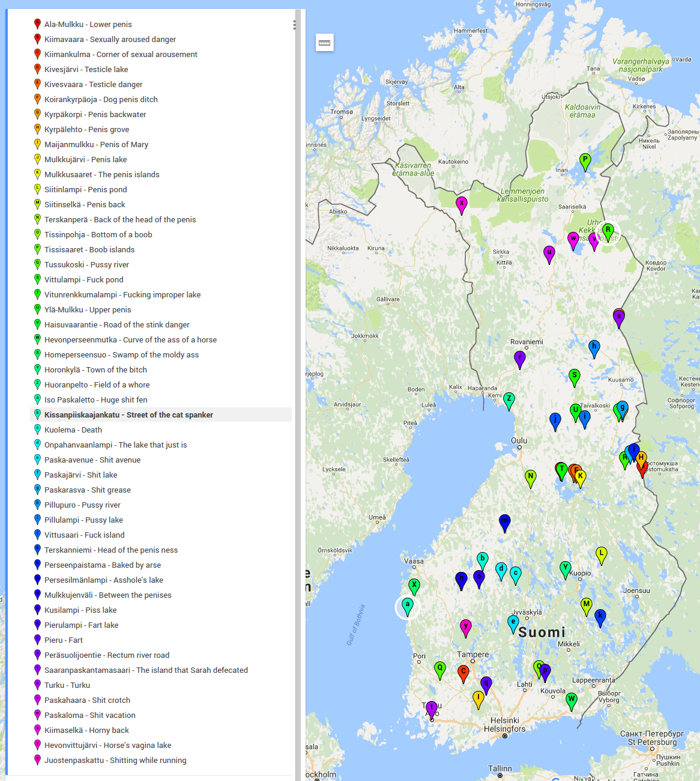Click the blue j marker northeast of Oulu
The width and height of the screenshot is (700, 781).
click(555, 422)
